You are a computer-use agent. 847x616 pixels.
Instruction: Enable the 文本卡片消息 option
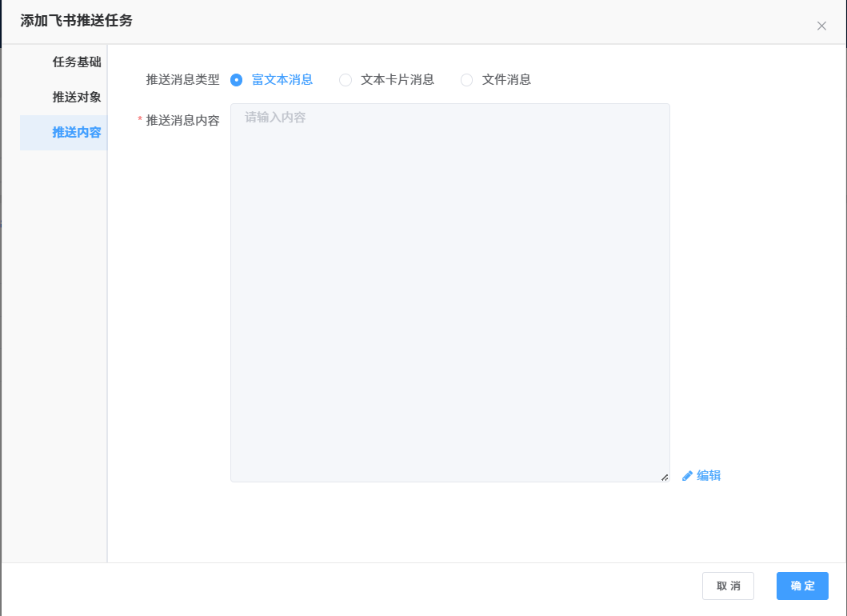(345, 80)
